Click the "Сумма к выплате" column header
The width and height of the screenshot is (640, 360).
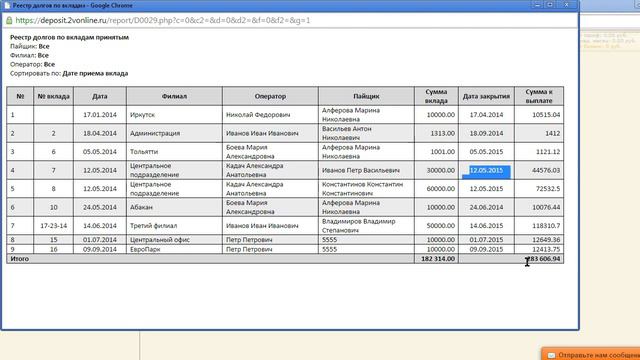coord(539,96)
